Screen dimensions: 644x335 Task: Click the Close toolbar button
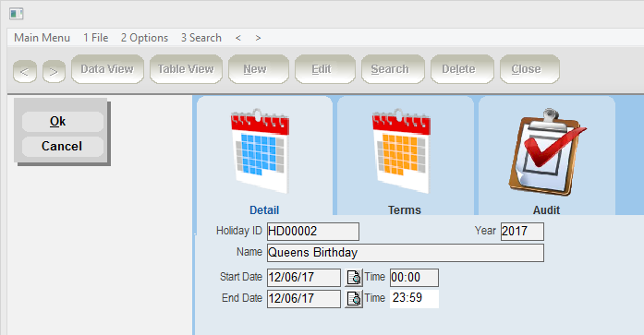coord(529,69)
